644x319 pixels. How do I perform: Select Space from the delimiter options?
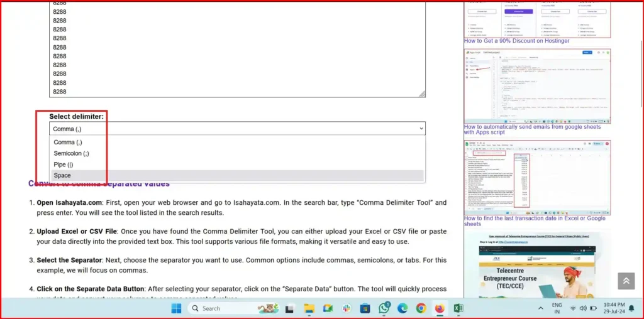point(62,176)
